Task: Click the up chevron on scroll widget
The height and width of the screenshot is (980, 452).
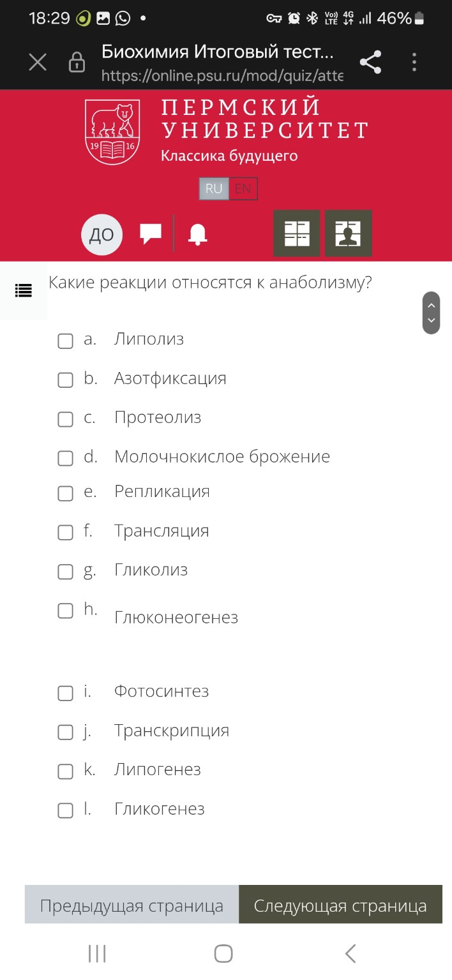Action: click(x=431, y=305)
